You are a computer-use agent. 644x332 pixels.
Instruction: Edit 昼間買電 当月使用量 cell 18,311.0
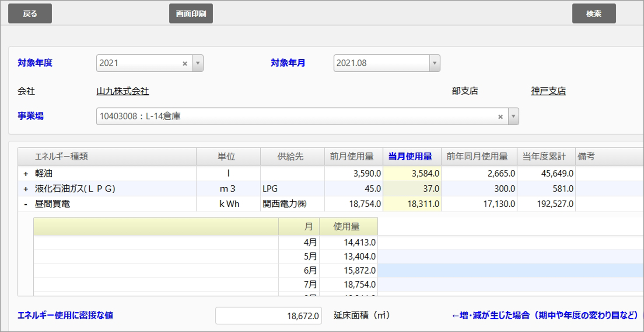click(x=412, y=204)
